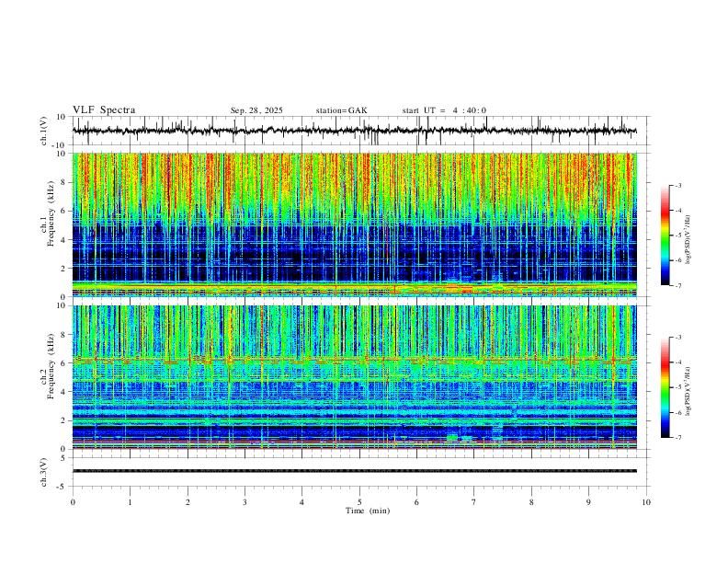728x563 pixels.
Task: Click the 'station=GAK' label
Action: click(x=341, y=110)
